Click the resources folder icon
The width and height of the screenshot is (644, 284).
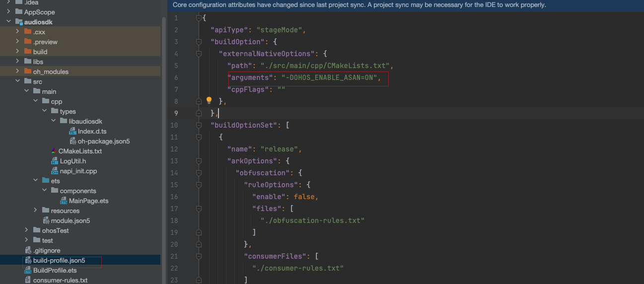[x=46, y=211]
